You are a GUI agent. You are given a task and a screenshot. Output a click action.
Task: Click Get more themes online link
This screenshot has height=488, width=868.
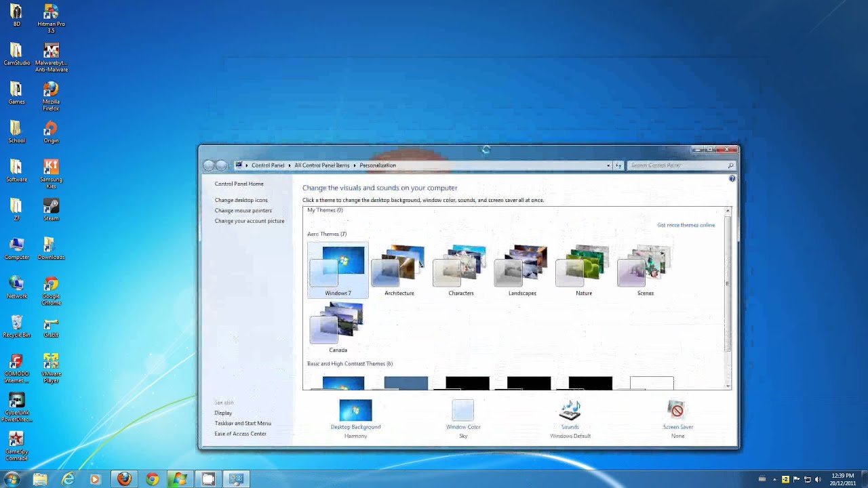pos(686,225)
